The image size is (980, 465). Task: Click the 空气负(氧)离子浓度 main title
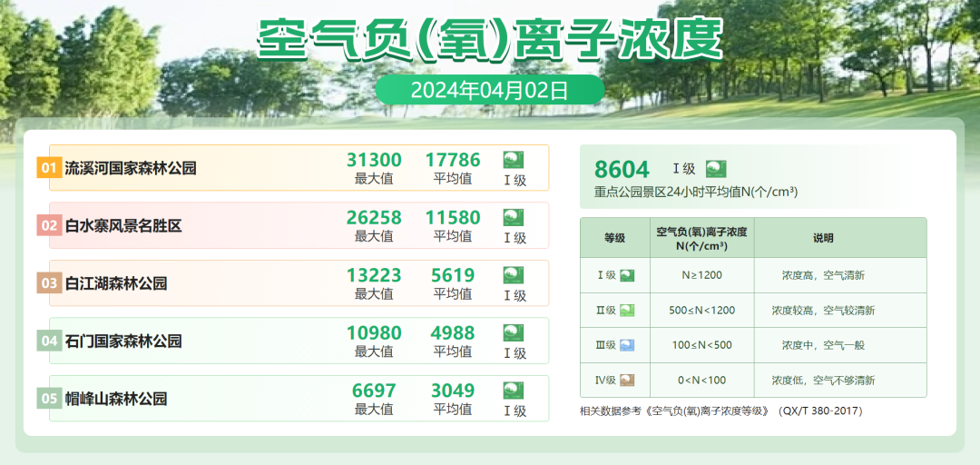click(x=490, y=38)
